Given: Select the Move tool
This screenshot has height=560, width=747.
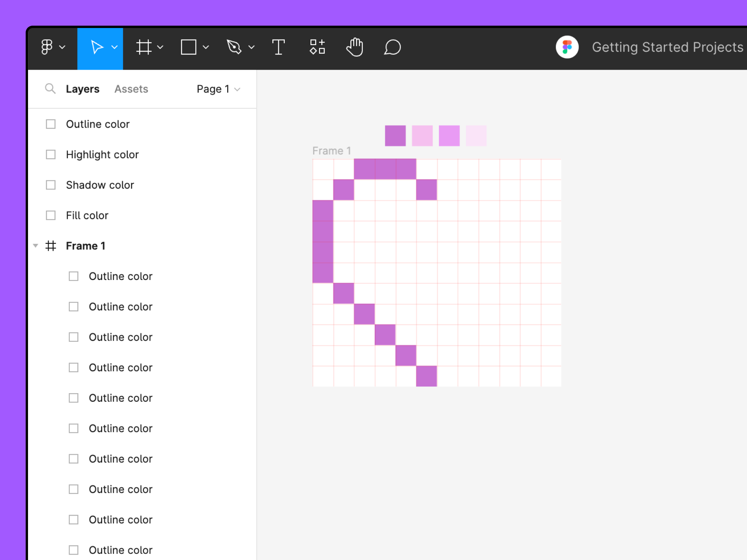Looking at the screenshot, I should tap(96, 47).
